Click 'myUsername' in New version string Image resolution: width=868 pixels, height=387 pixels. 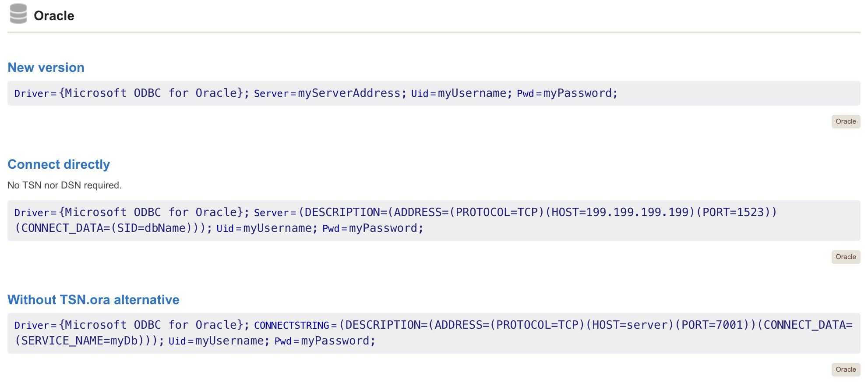[x=472, y=93]
